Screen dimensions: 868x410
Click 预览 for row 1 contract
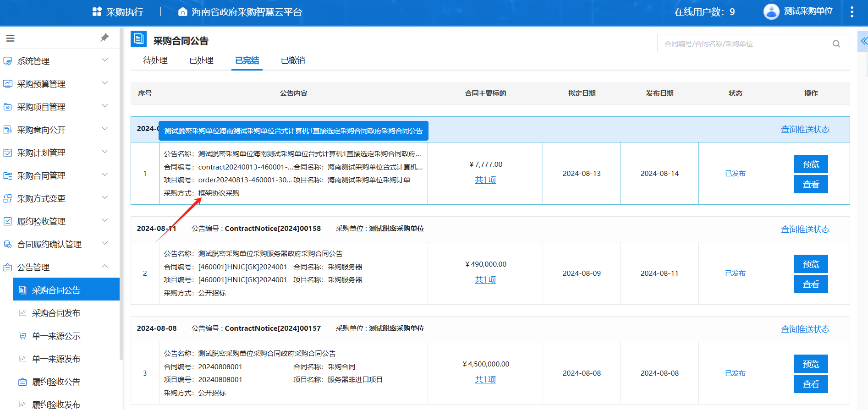pos(811,164)
